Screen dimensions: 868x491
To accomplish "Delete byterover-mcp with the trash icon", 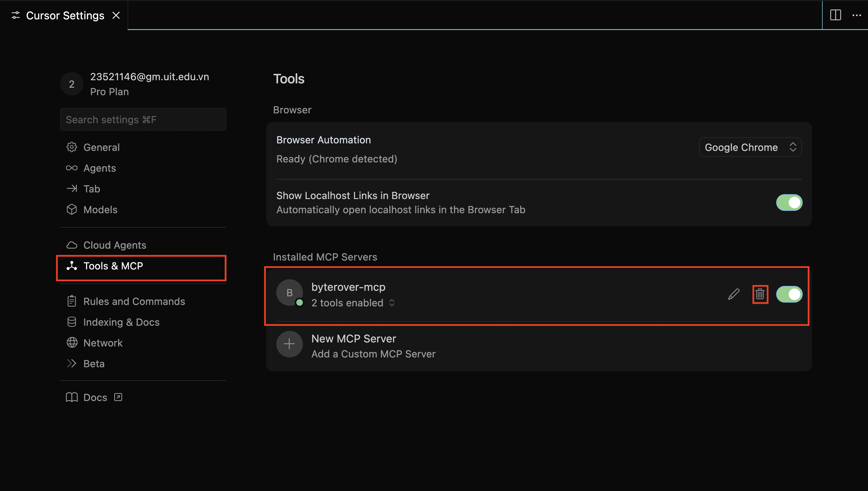I will pos(760,294).
